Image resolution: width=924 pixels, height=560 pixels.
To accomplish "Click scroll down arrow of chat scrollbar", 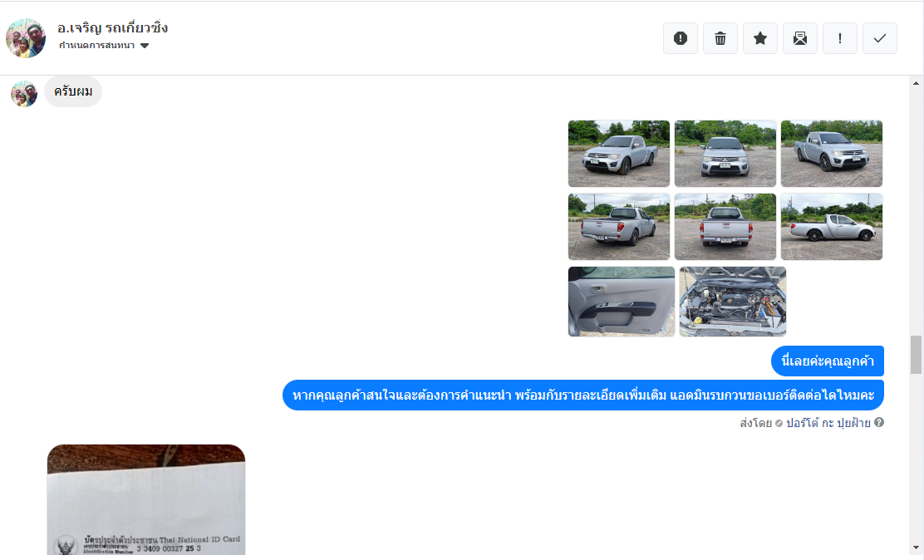I will [916, 548].
